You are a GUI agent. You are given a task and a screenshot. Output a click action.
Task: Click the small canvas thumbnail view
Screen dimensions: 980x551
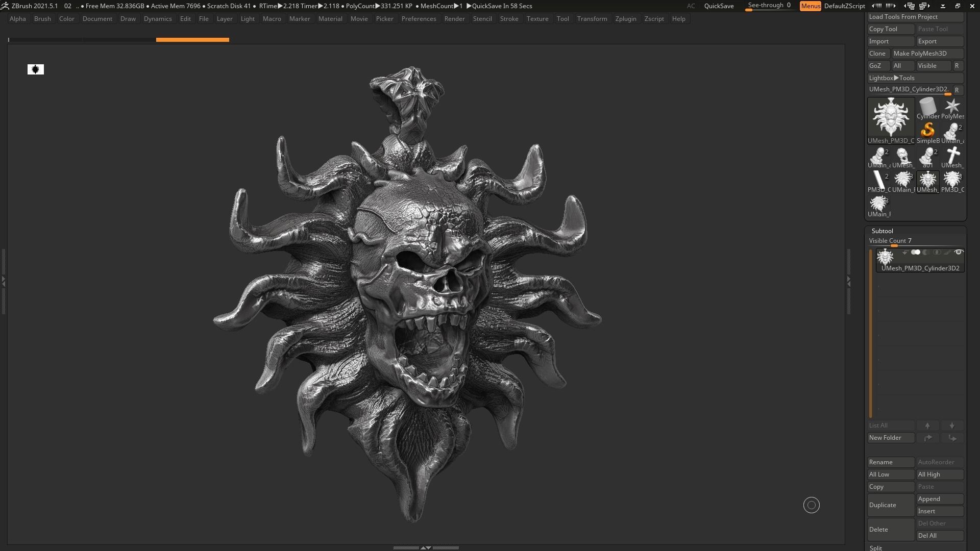(x=36, y=69)
